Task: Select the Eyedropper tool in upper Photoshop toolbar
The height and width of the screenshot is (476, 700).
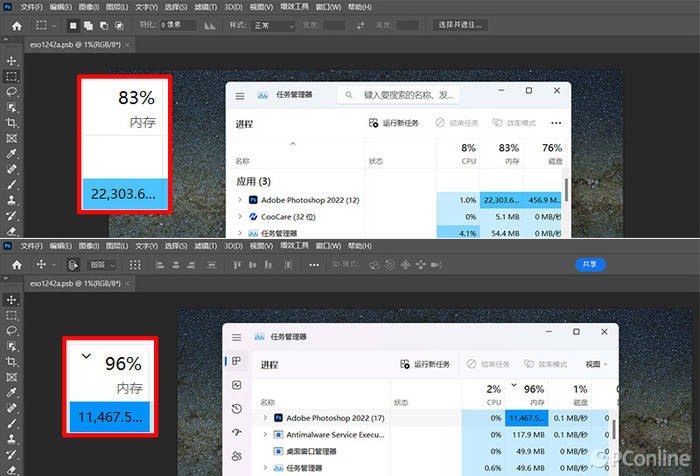Action: [12, 154]
